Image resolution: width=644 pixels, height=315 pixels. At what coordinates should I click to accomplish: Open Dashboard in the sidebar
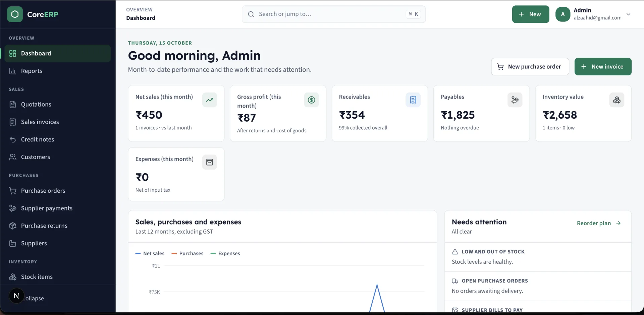58,53
